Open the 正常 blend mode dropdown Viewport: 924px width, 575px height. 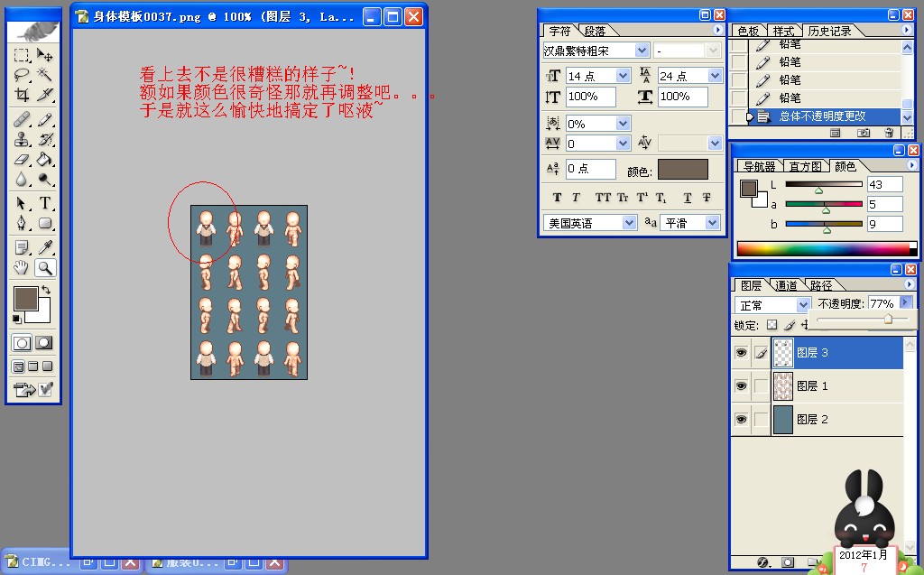802,305
